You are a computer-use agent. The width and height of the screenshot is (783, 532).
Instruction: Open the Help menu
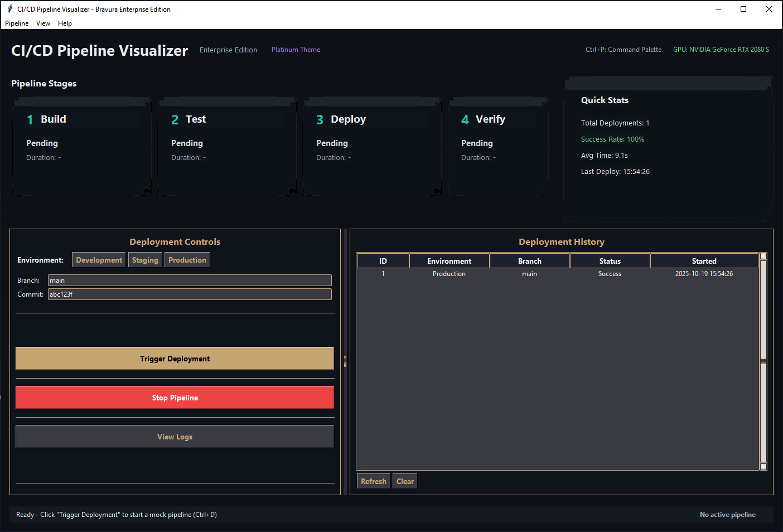click(65, 23)
